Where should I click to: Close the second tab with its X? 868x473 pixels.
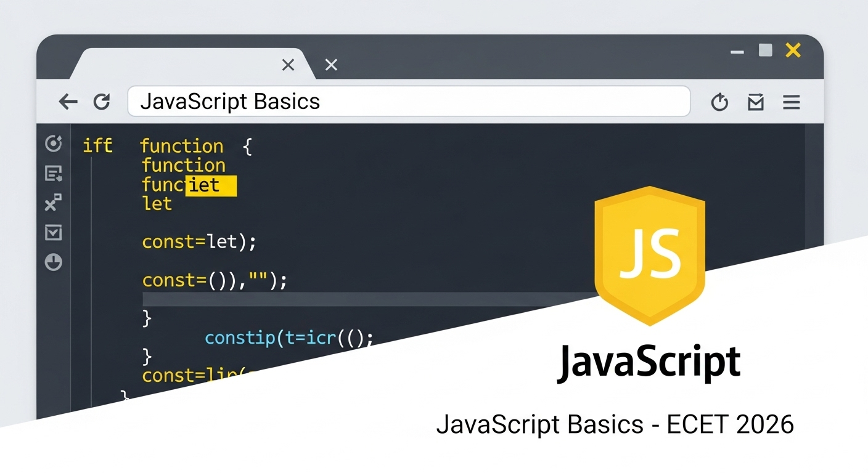tap(331, 65)
